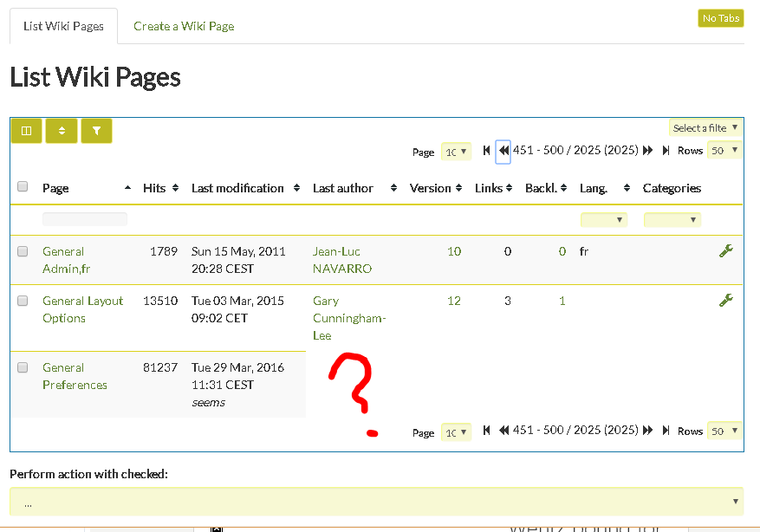Go to previous page in top pager
The height and width of the screenshot is (532, 760).
coord(503,151)
